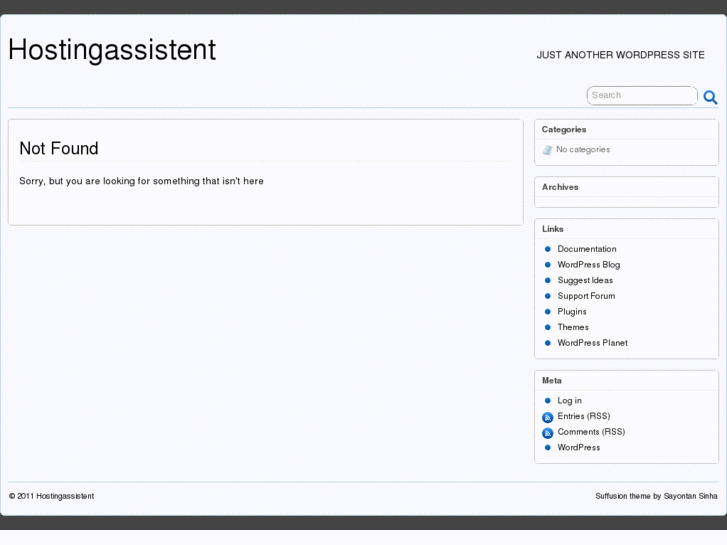
Task: Click the Comments RSS feed icon
Action: [x=547, y=433]
